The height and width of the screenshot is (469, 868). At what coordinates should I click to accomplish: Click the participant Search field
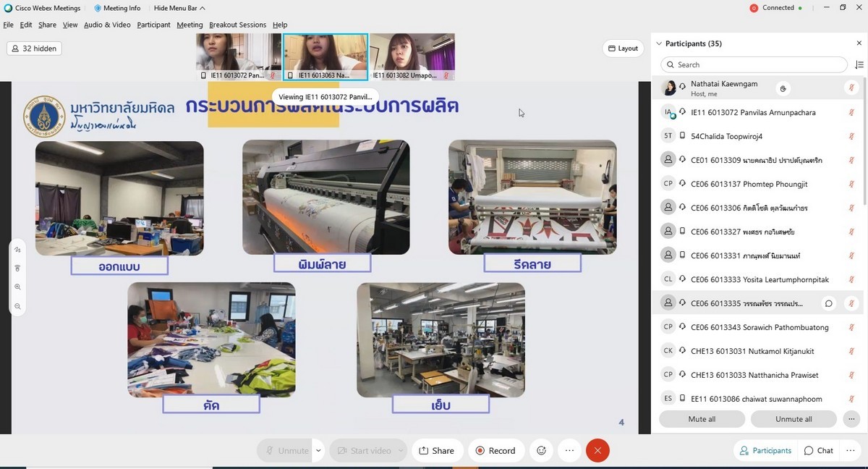pos(754,65)
